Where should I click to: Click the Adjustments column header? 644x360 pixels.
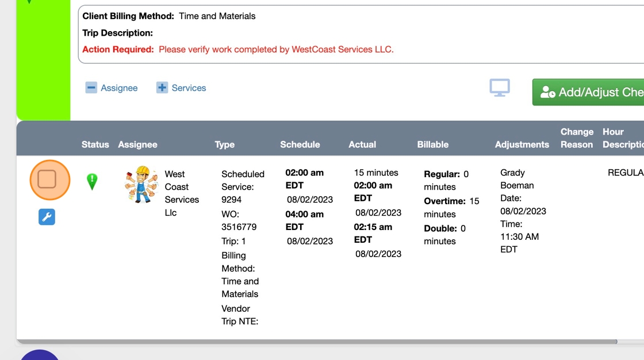click(x=522, y=144)
